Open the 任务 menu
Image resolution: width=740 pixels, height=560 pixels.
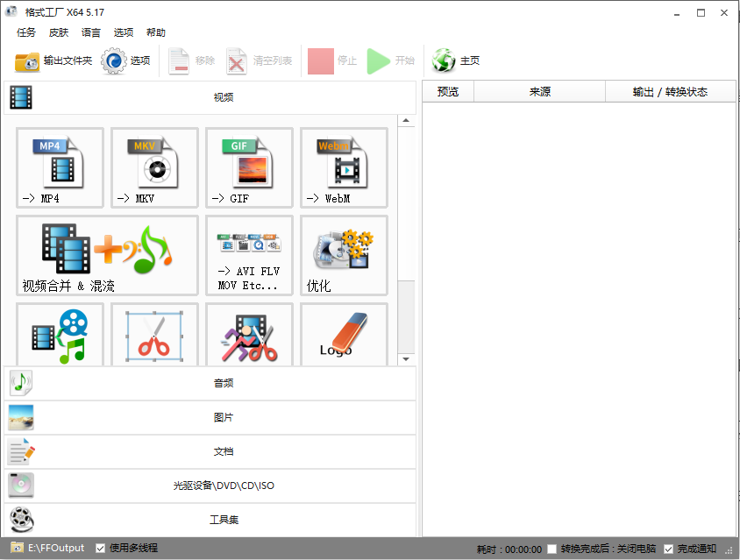coord(26,32)
